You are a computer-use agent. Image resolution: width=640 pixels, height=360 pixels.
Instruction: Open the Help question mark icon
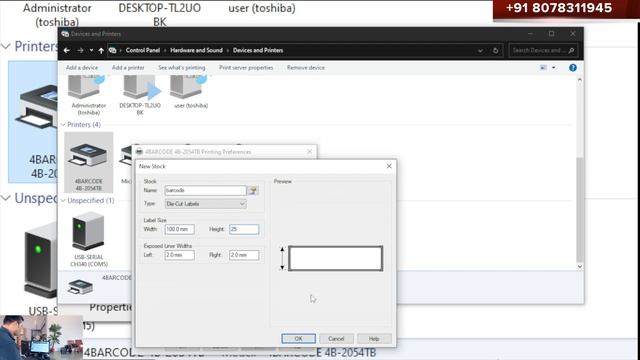(573, 68)
